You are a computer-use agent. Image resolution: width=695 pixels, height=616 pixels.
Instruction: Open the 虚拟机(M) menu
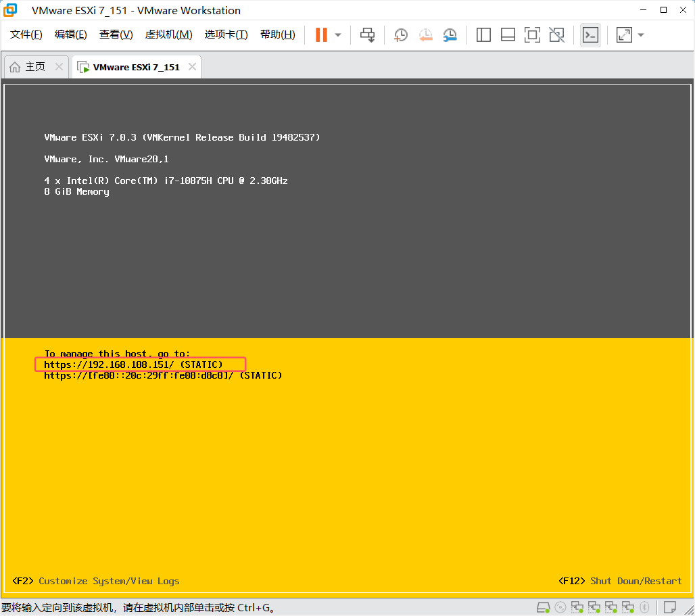[169, 34]
